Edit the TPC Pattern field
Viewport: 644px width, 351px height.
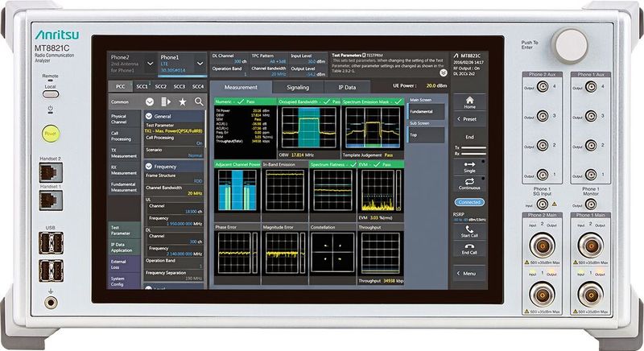point(269,58)
